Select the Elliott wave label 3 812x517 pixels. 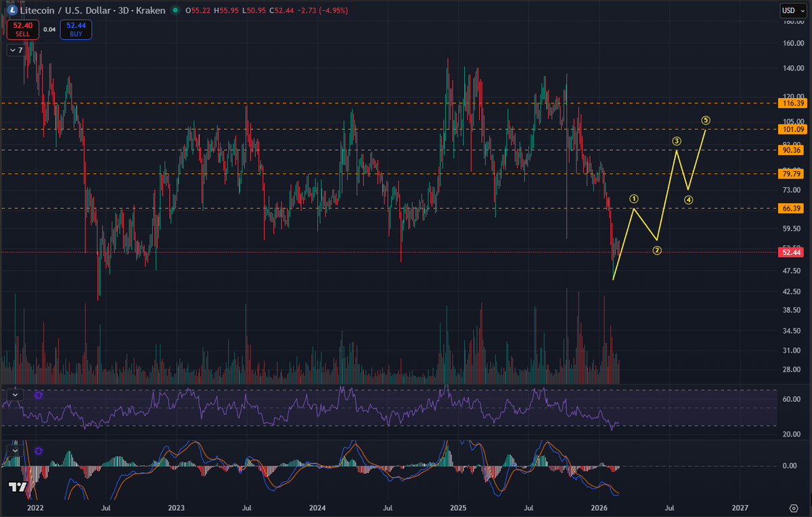[676, 141]
